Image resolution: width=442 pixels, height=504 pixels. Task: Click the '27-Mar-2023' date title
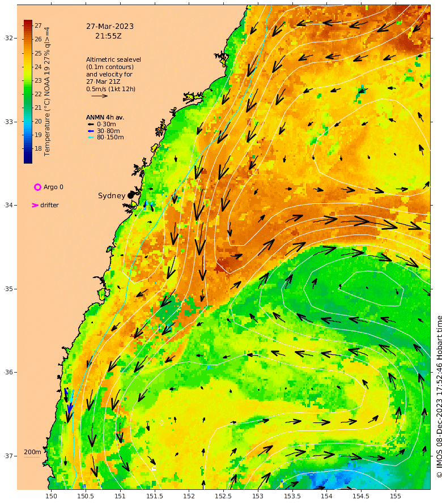coord(110,27)
